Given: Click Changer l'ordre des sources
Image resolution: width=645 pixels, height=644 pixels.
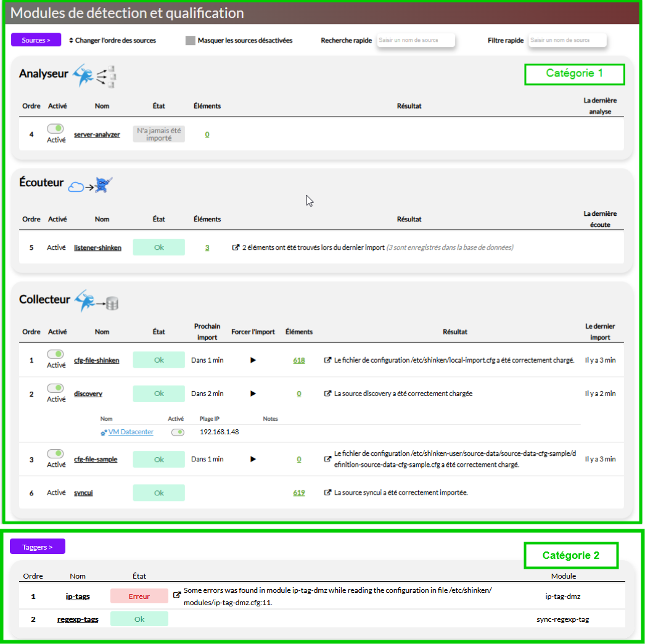Looking at the screenshot, I should [x=112, y=41].
